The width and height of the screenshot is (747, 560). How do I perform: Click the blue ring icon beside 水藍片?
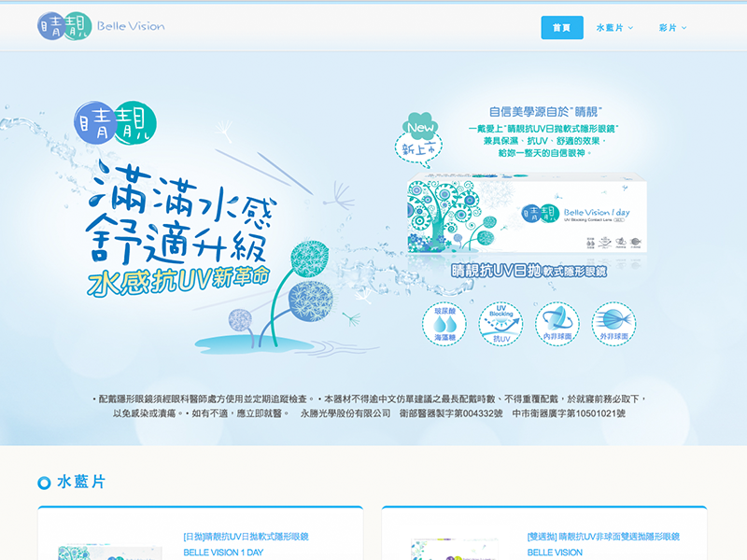(x=44, y=483)
